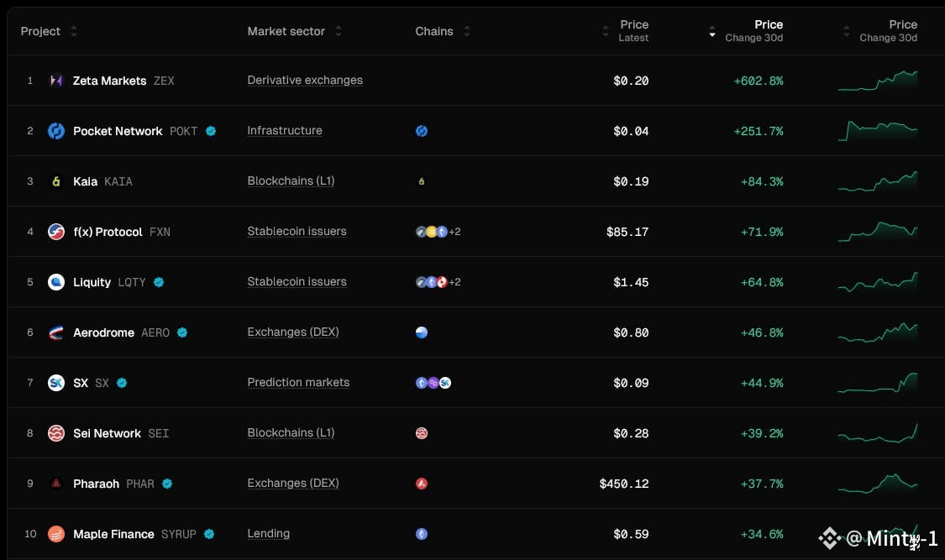Select the Zeta Markets project name
Screen dimensions: 945x560
pyautogui.click(x=110, y=81)
